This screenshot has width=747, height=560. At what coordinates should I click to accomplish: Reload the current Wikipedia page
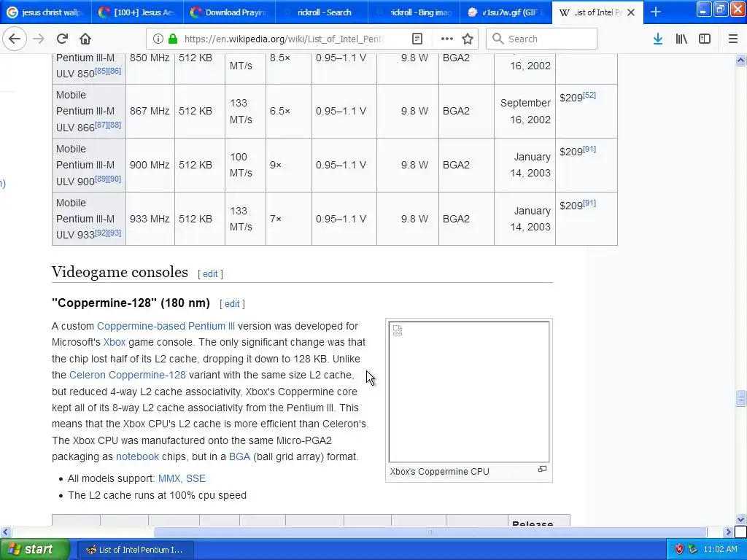pos(63,39)
